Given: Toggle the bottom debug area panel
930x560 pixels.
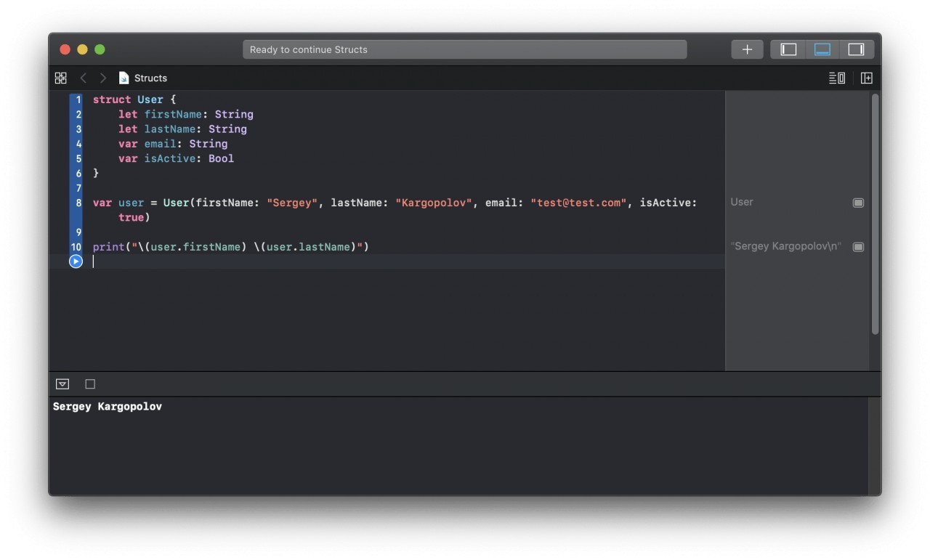Looking at the screenshot, I should (822, 49).
